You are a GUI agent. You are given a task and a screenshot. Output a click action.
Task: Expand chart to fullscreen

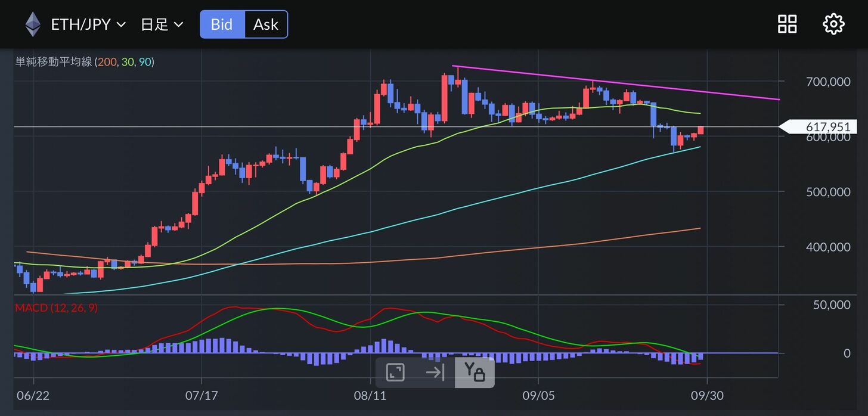point(395,372)
